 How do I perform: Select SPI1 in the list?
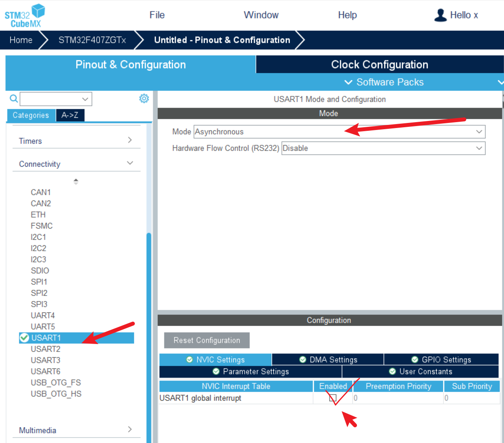coord(39,282)
